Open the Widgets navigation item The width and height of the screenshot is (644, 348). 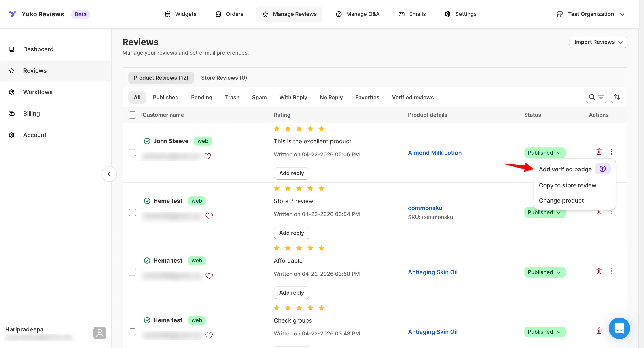click(180, 14)
